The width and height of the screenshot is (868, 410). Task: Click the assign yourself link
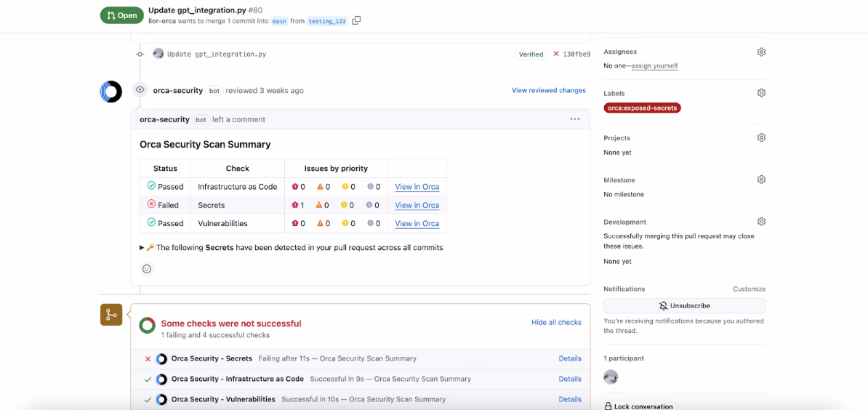click(x=654, y=66)
